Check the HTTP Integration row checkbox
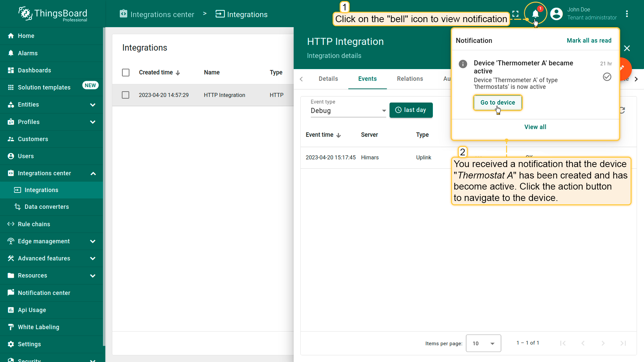The width and height of the screenshot is (644, 362). tap(126, 95)
